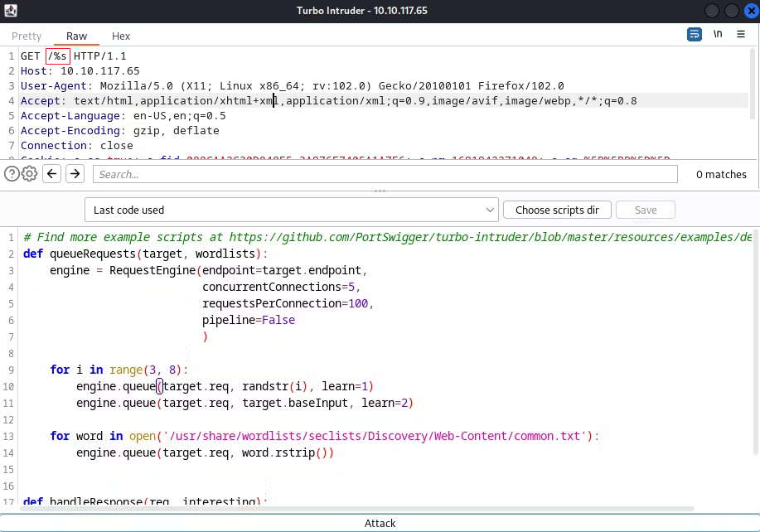Click the Host: 10.10.117.65 header line
760x532 pixels.
(80, 71)
